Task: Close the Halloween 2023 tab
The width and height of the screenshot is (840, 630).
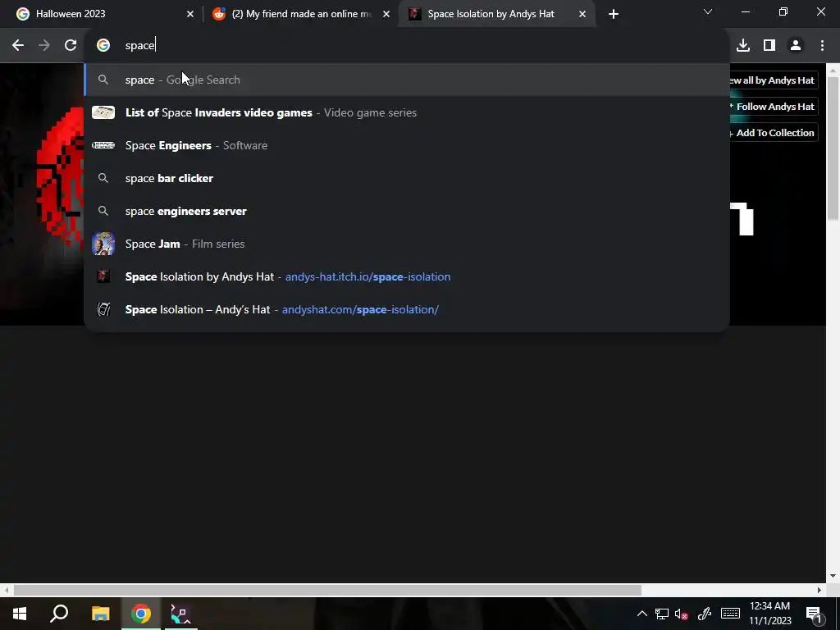Action: pos(190,14)
